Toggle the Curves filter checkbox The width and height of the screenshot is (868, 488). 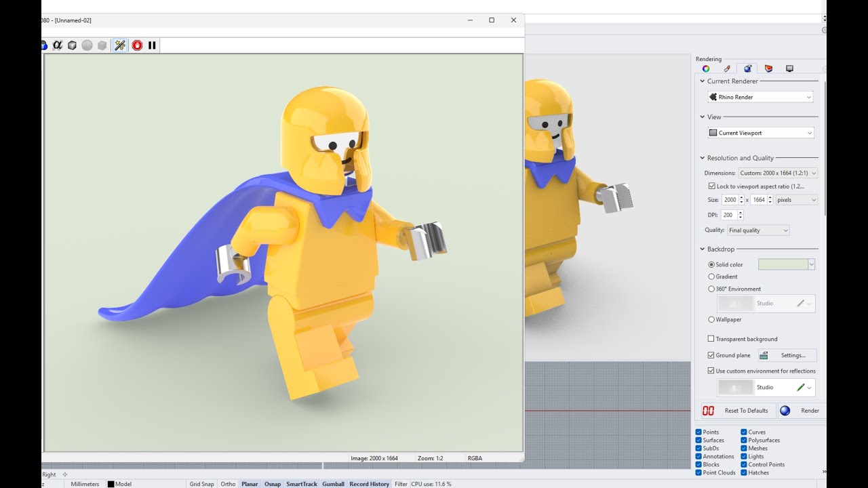(744, 432)
